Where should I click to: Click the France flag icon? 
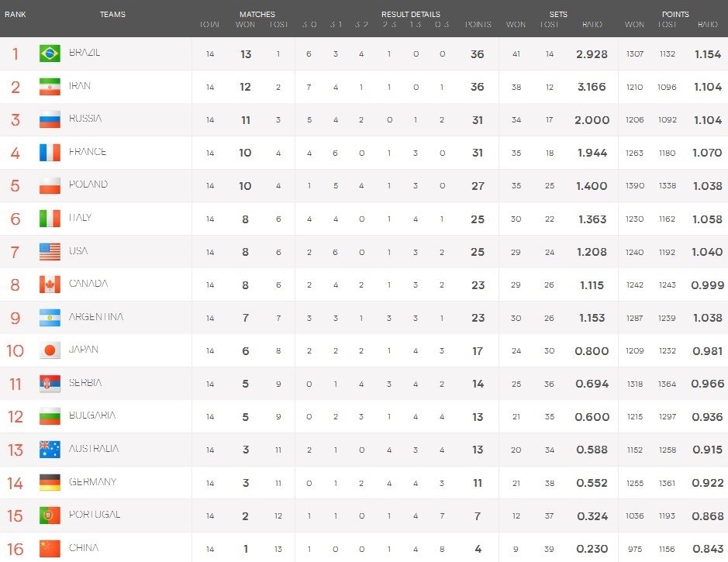(x=50, y=153)
